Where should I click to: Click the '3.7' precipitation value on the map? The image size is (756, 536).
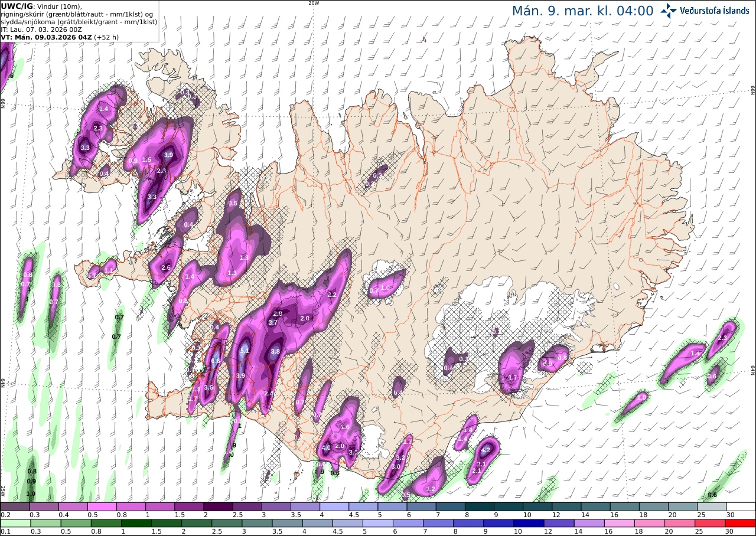coord(273,323)
